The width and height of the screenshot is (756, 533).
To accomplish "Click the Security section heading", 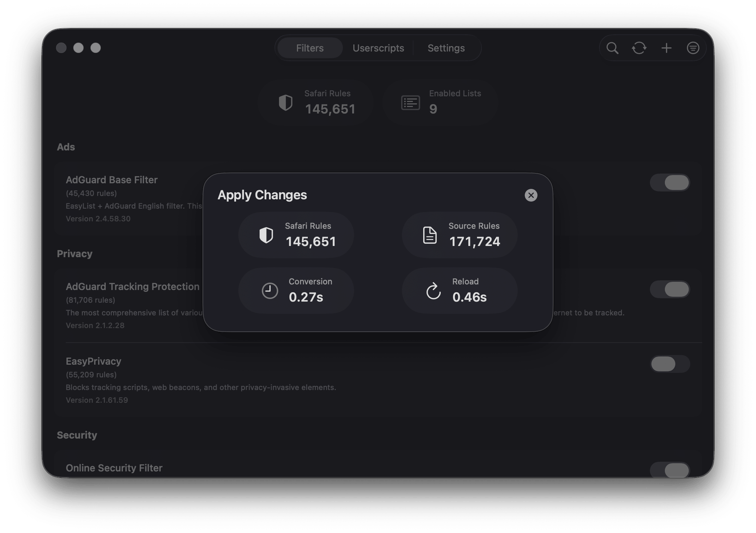I will coord(77,435).
